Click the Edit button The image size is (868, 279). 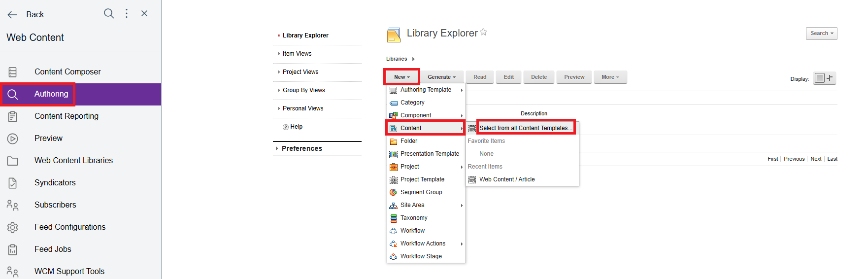[509, 77]
